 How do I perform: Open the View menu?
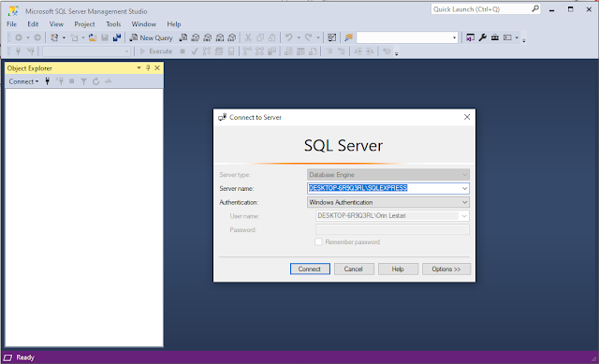pos(56,24)
